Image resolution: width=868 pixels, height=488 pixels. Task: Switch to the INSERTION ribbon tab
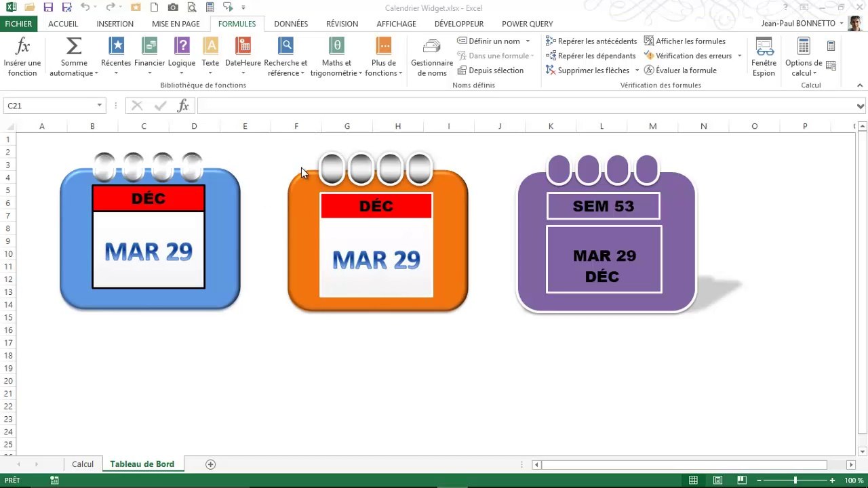pos(115,24)
